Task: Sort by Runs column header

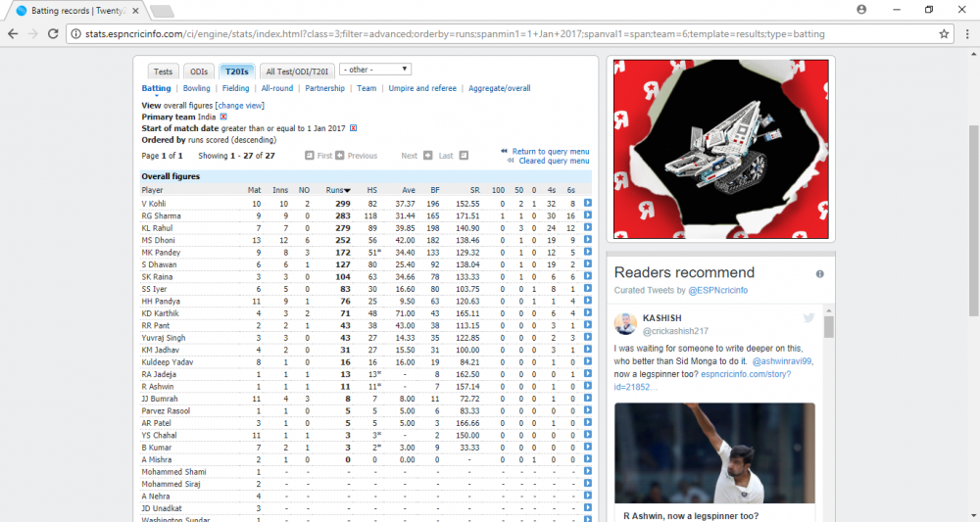Action: pyautogui.click(x=338, y=190)
